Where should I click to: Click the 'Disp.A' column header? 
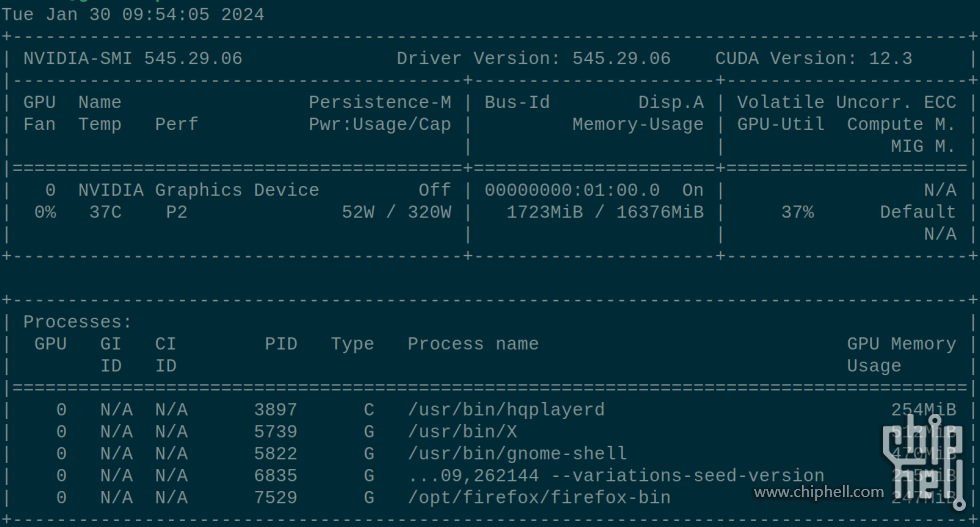(671, 103)
